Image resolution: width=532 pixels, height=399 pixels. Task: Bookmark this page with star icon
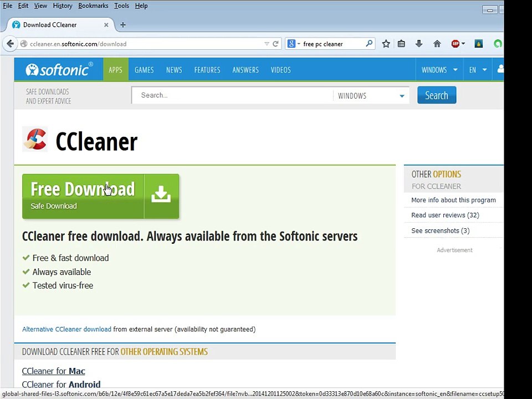coord(386,44)
